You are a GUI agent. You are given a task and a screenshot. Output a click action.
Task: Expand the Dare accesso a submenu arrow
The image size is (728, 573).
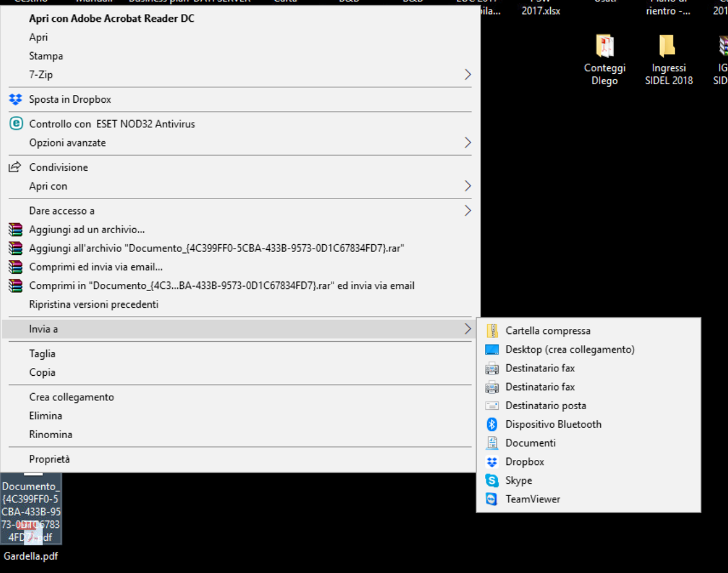[x=468, y=211]
